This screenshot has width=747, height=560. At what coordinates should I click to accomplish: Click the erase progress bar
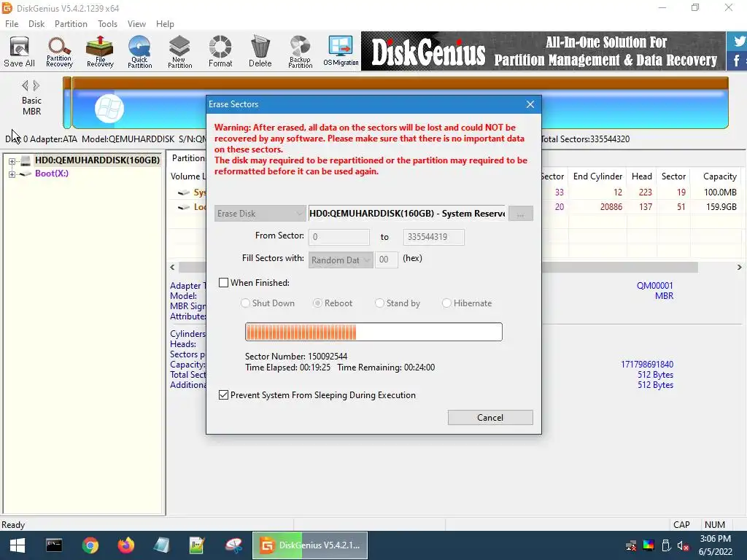(x=373, y=332)
